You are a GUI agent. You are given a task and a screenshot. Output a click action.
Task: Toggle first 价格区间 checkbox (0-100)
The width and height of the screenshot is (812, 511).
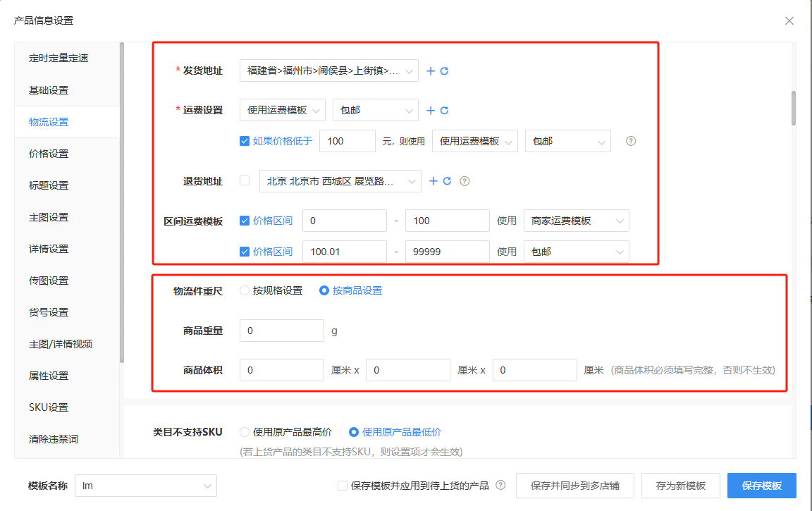pos(245,221)
